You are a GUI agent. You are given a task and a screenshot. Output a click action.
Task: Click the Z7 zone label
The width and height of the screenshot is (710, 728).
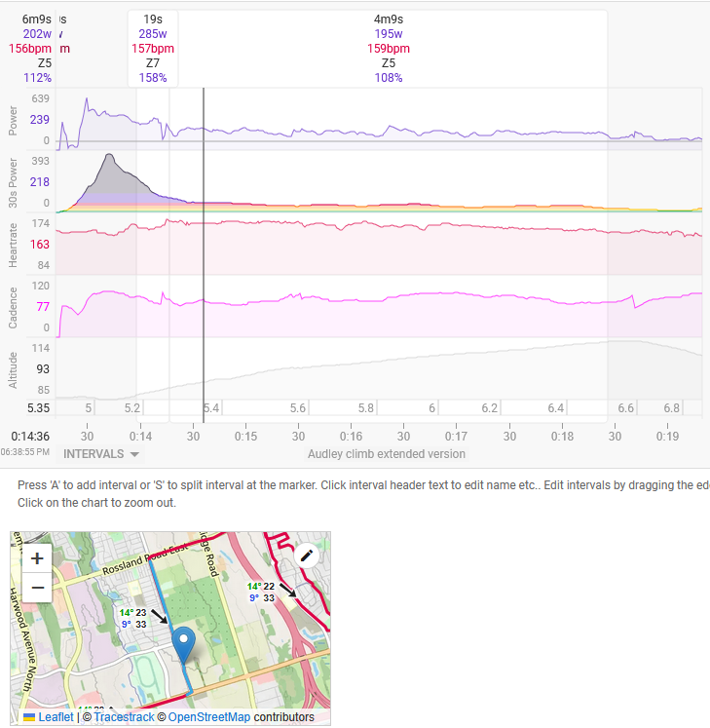[x=153, y=63]
